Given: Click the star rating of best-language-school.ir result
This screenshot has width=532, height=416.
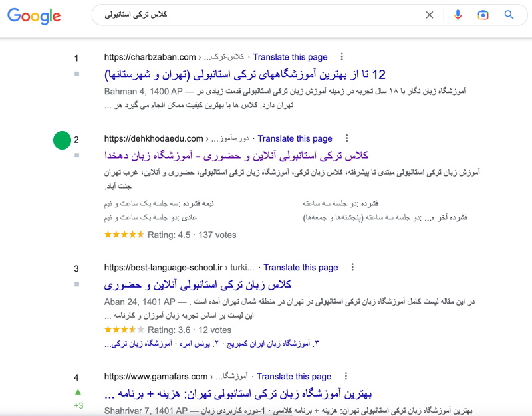Looking at the screenshot, I should [x=124, y=330].
